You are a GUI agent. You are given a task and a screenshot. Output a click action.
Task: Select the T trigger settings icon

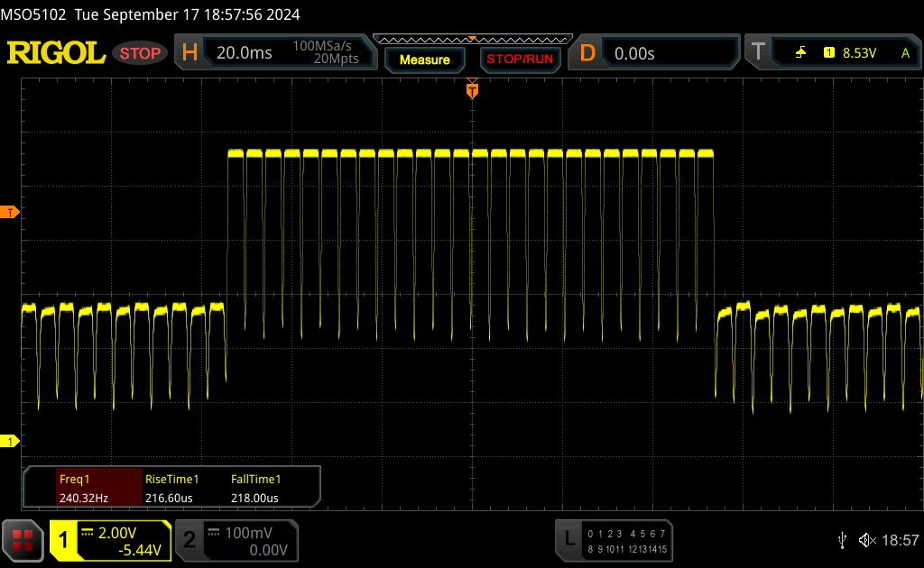[758, 53]
